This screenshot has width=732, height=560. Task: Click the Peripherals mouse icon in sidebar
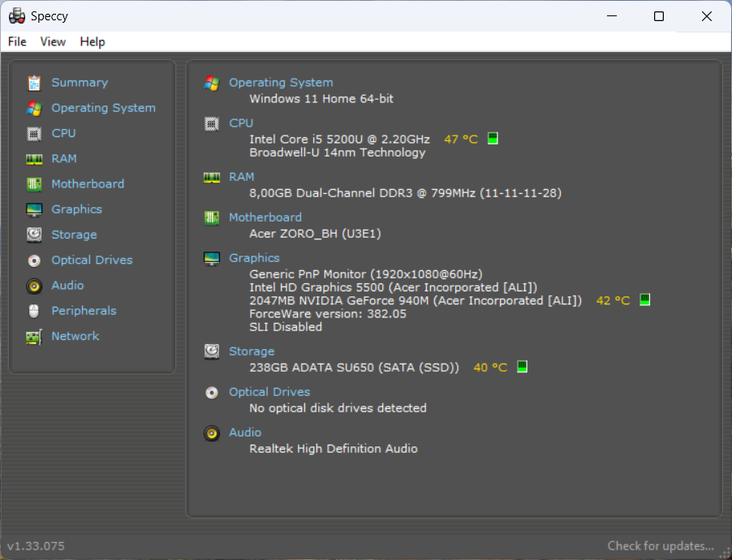34,310
